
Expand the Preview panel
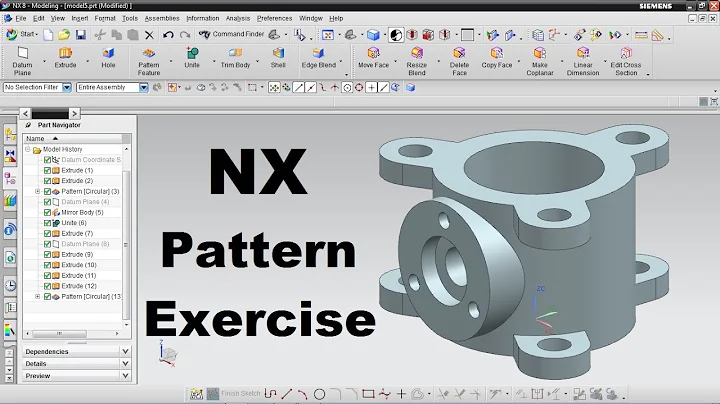[125, 376]
